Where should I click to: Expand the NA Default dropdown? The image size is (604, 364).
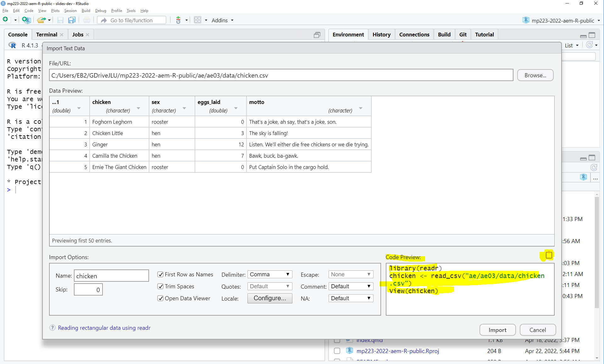pos(351,298)
